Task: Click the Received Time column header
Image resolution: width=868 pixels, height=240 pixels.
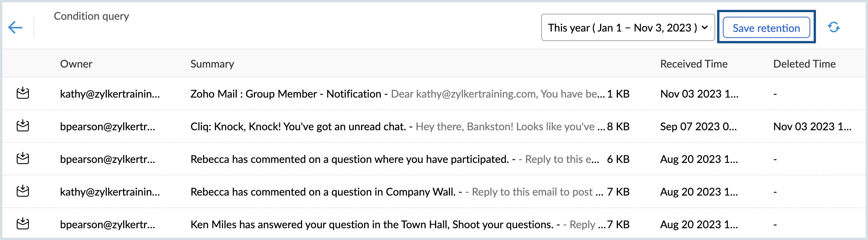Action: [694, 64]
